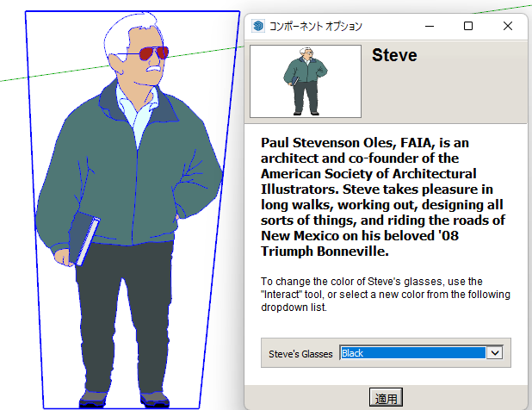This screenshot has height=410, width=532.
Task: Click the Steve thumbnail preview image
Action: pyautogui.click(x=305, y=81)
